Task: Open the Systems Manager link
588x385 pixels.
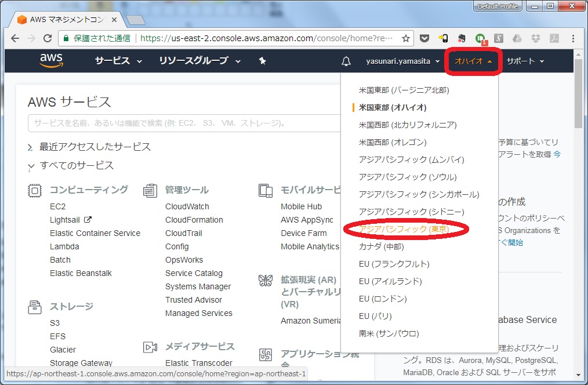Action: tap(198, 287)
